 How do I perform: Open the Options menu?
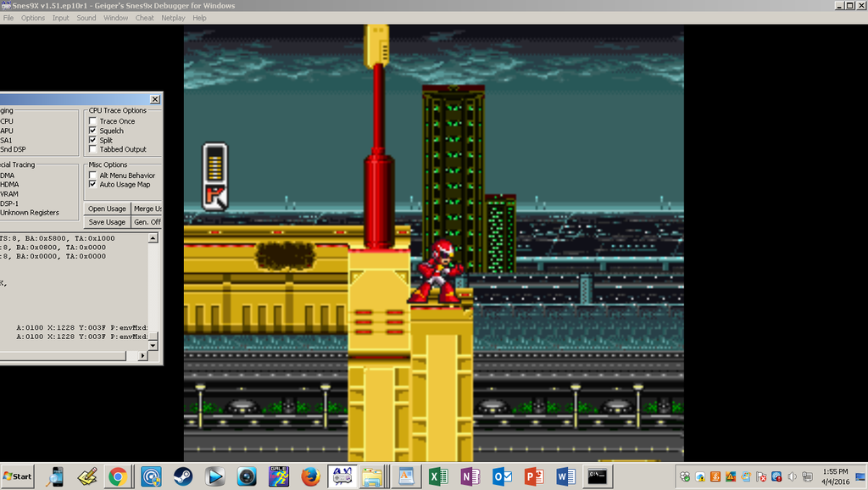click(x=33, y=18)
